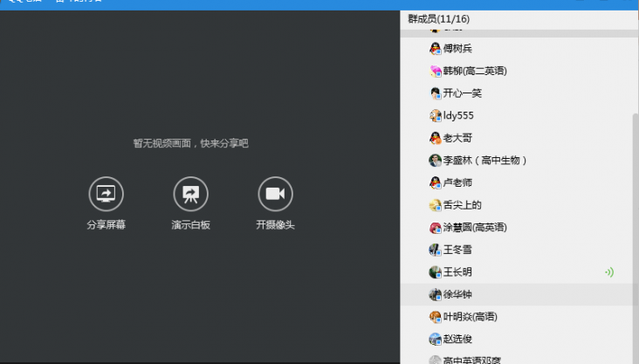The width and height of the screenshot is (639, 364).
Task: Click 赵选俊's avatar icon
Action: 436,340
